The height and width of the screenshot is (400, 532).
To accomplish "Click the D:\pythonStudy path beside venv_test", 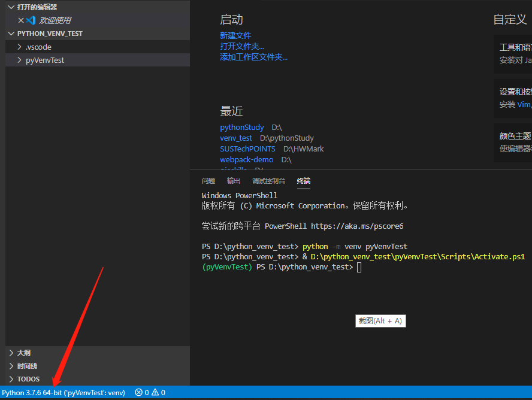I will click(x=287, y=138).
